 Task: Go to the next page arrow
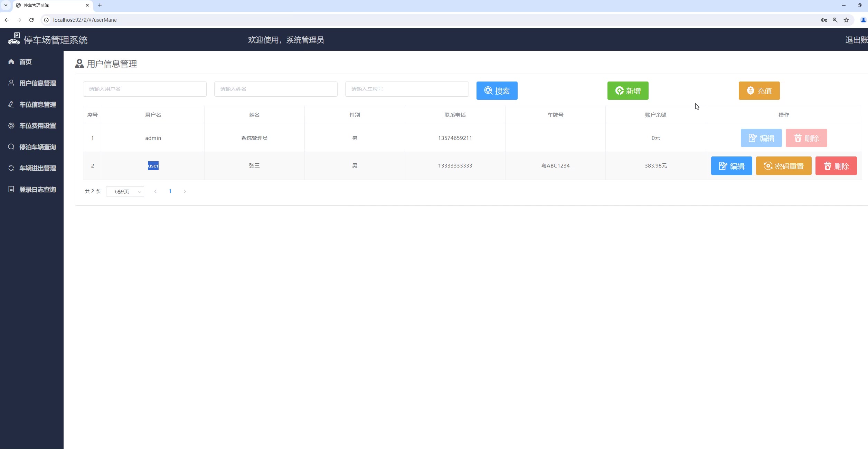[185, 191]
